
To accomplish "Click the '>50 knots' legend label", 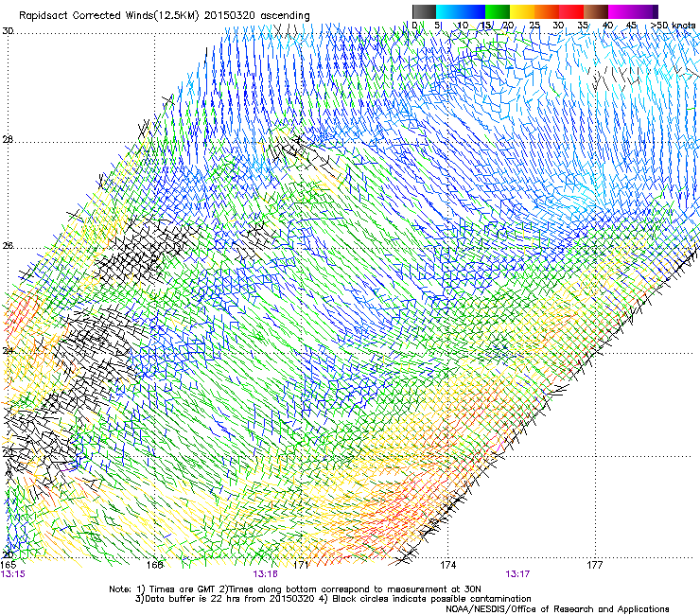I will tap(673, 26).
